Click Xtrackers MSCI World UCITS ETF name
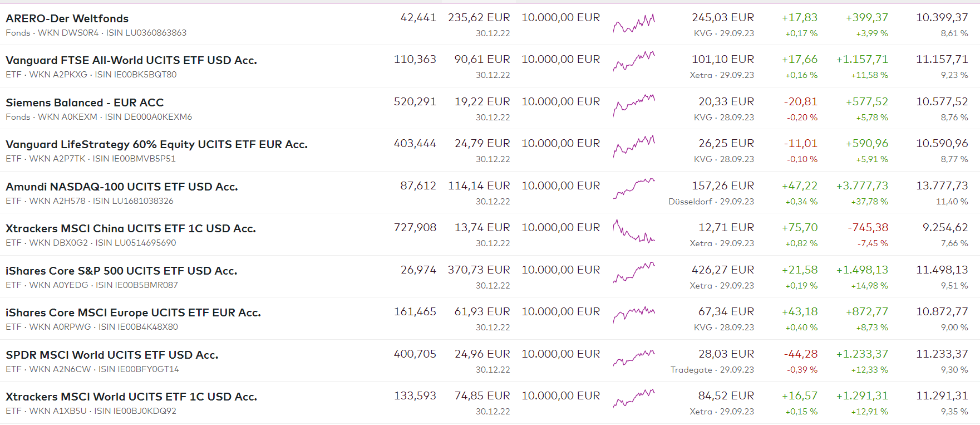Screen dimensions: 980x425 [x=131, y=397]
